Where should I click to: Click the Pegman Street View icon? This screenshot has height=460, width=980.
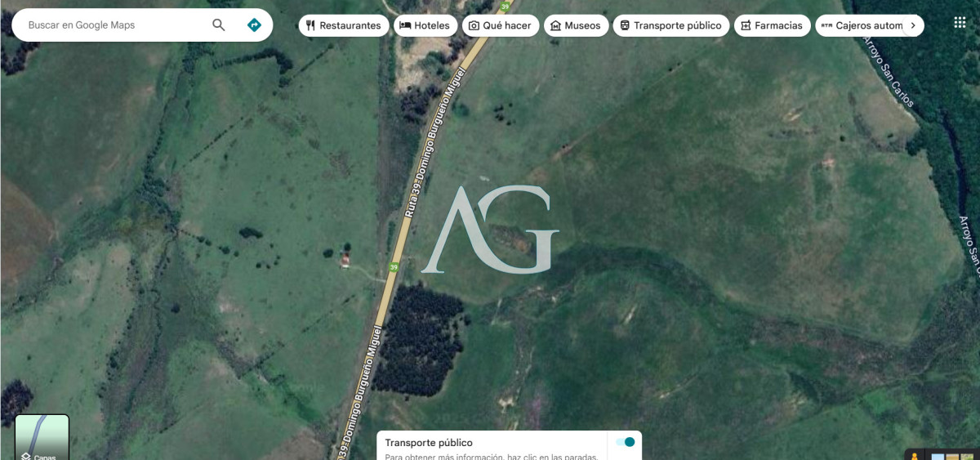[x=915, y=456]
